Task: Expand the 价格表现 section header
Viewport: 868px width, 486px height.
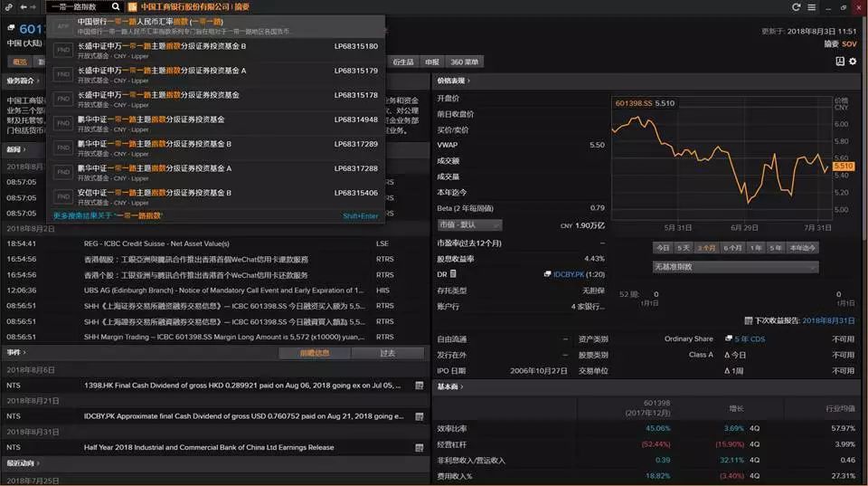Action: tap(453, 81)
